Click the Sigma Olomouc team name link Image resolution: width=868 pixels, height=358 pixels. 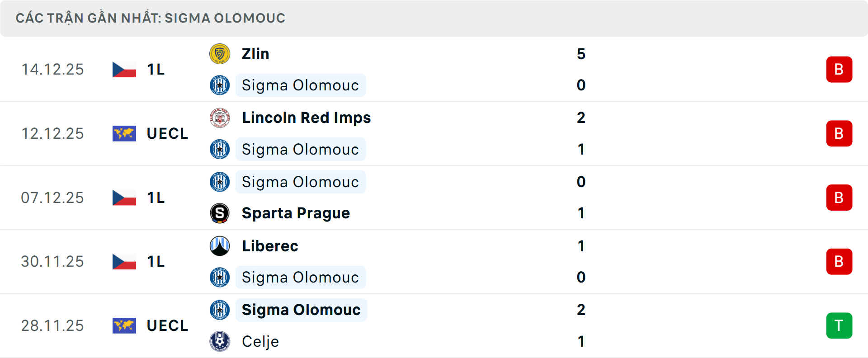point(301,85)
